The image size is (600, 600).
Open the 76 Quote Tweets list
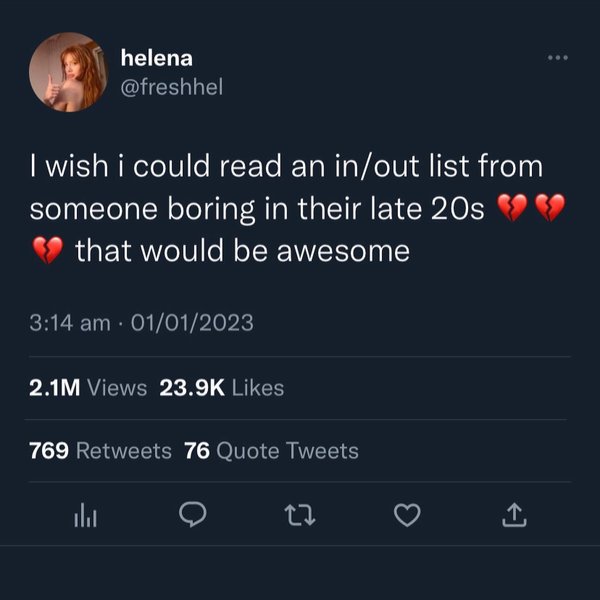(x=272, y=451)
